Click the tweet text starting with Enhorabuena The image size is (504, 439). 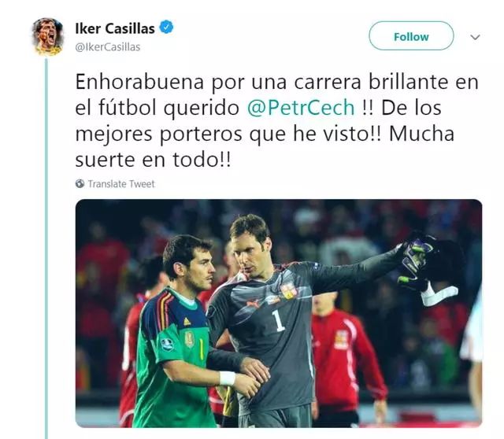tap(276, 120)
